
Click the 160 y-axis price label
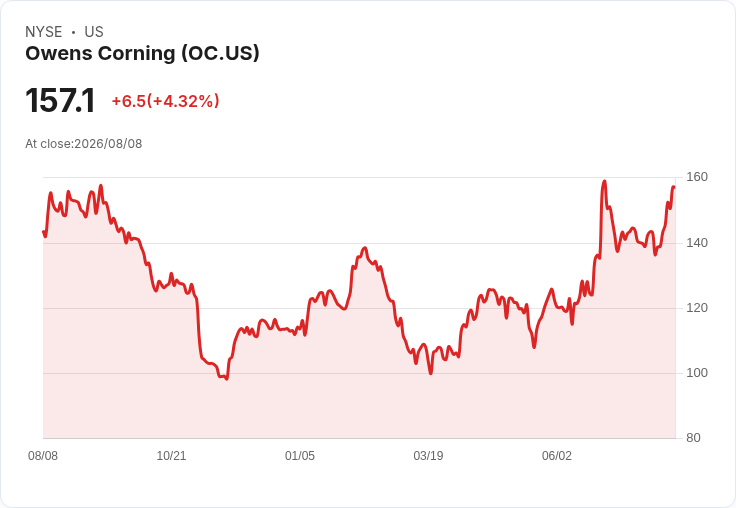(697, 177)
